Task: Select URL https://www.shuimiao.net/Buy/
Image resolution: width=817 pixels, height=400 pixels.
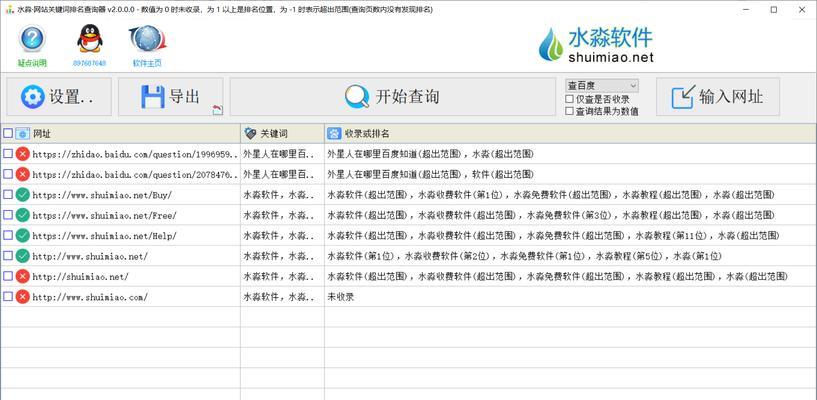Action: 102,195
